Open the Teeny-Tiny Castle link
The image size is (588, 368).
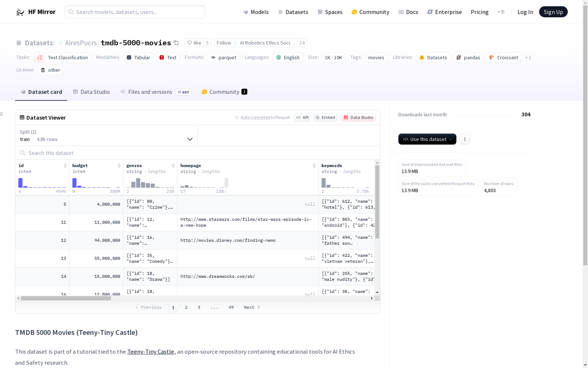151,351
